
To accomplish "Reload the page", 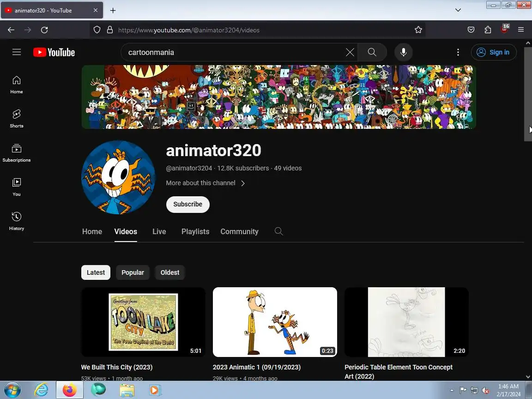I will pos(44,30).
